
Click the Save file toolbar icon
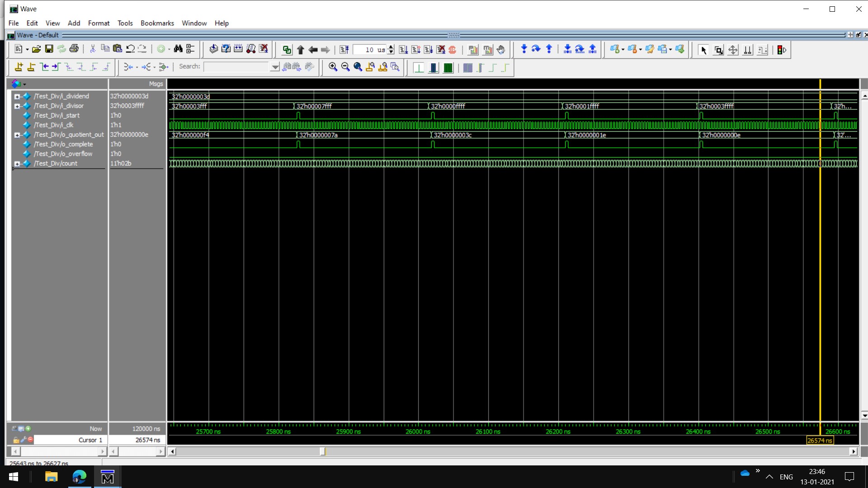coord(49,49)
